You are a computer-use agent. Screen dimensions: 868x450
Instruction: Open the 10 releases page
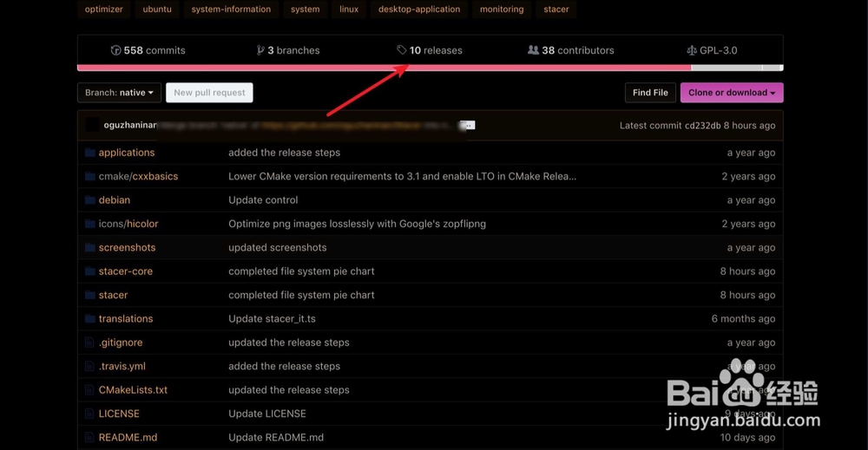pos(431,50)
